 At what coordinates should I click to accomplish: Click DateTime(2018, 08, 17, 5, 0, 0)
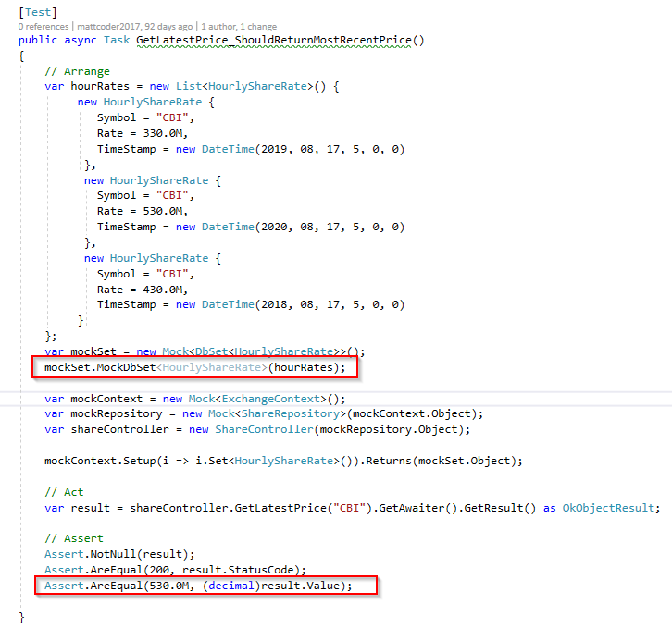[303, 304]
